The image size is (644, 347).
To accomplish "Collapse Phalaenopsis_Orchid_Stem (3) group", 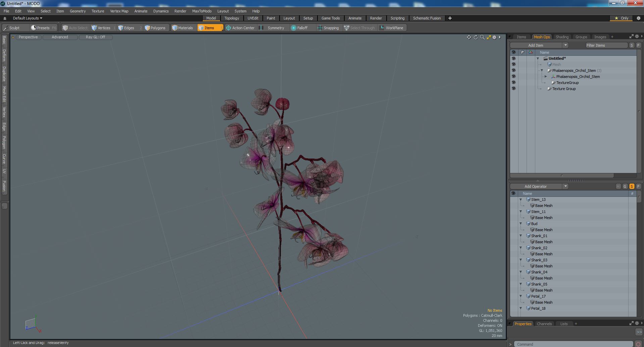I will coord(542,71).
